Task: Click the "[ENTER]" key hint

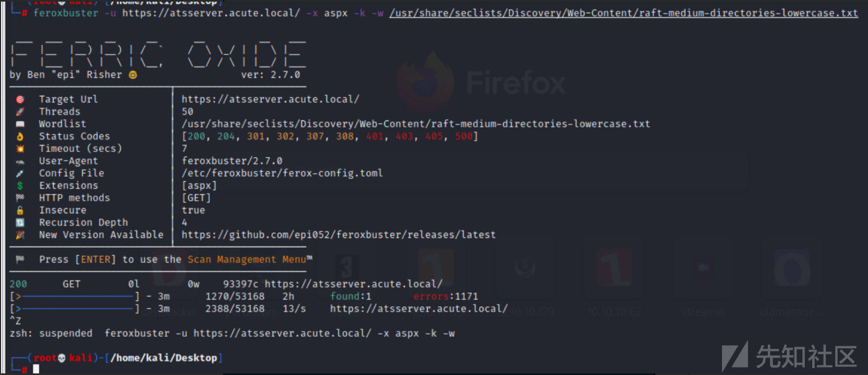Action: 95,259
